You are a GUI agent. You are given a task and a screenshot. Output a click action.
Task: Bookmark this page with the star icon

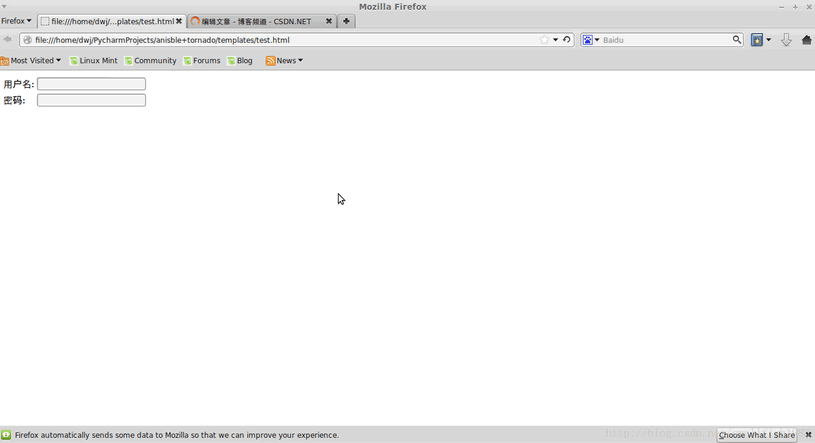point(544,40)
